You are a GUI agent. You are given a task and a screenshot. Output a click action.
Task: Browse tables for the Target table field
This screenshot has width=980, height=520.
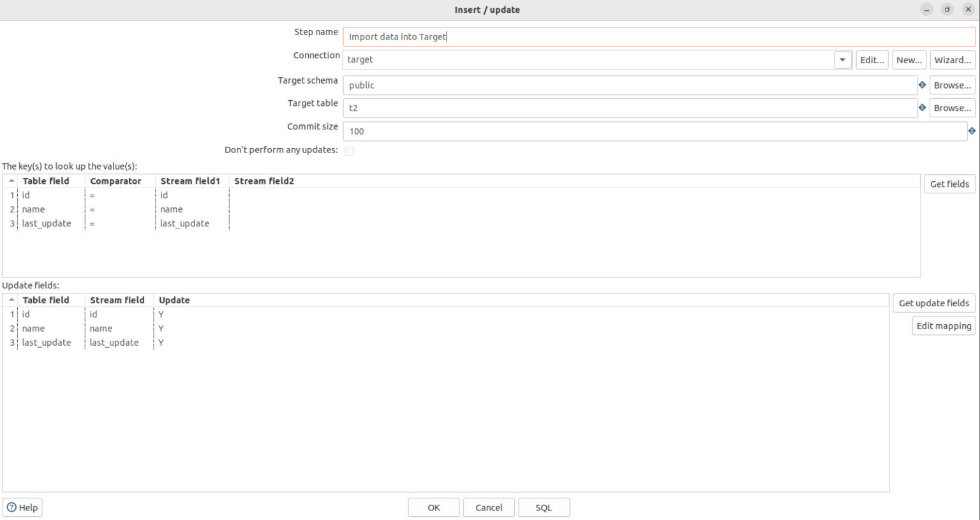tap(952, 107)
